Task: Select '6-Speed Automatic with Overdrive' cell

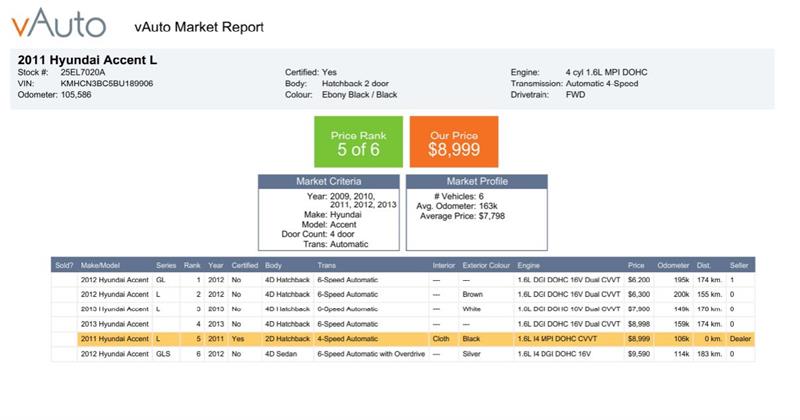Action: [x=371, y=354]
